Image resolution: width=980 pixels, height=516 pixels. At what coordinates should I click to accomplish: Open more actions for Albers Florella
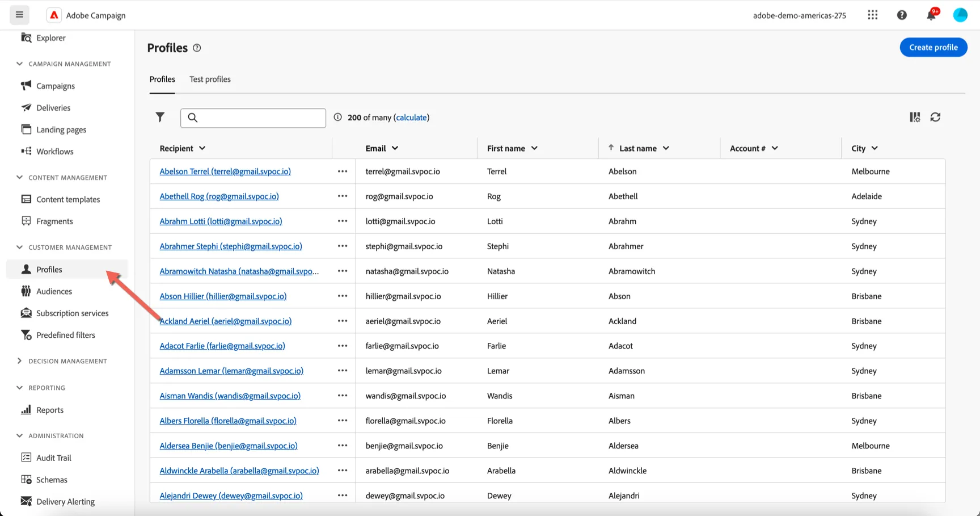(x=343, y=421)
